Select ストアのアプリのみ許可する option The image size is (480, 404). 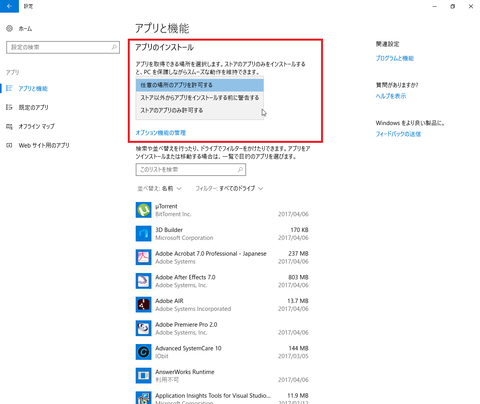click(200, 110)
